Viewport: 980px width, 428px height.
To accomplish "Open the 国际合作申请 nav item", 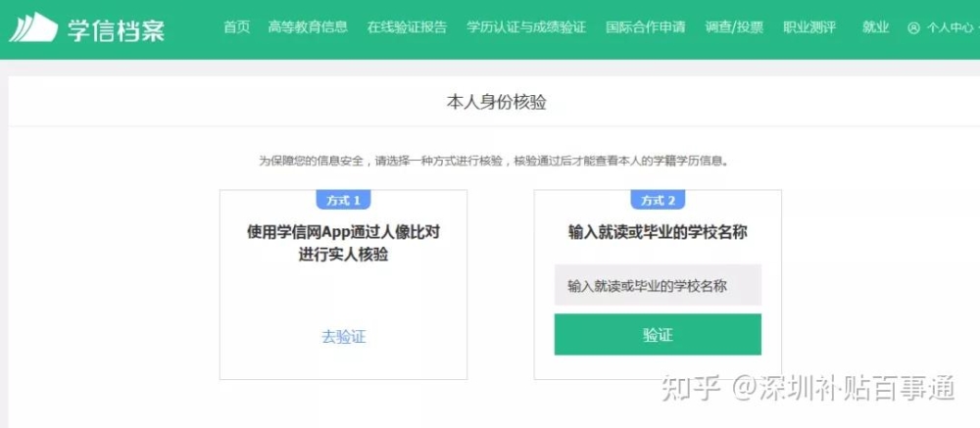I will (646, 26).
